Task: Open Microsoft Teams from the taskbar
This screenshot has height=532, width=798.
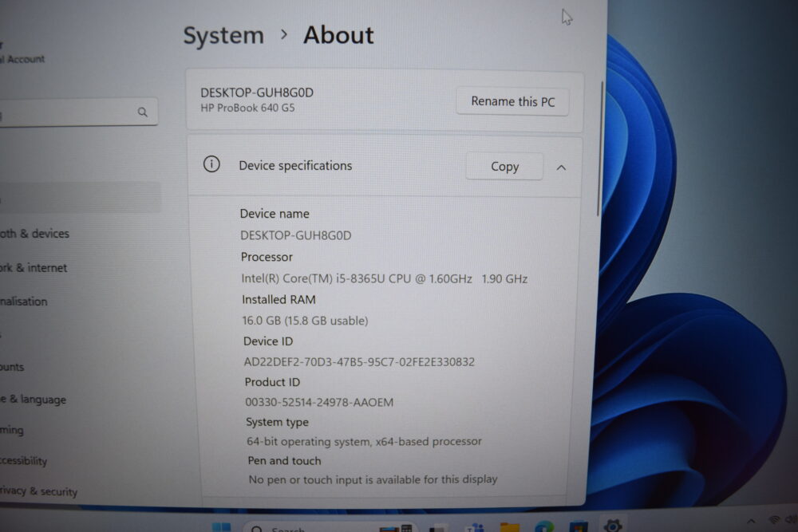Action: click(476, 527)
